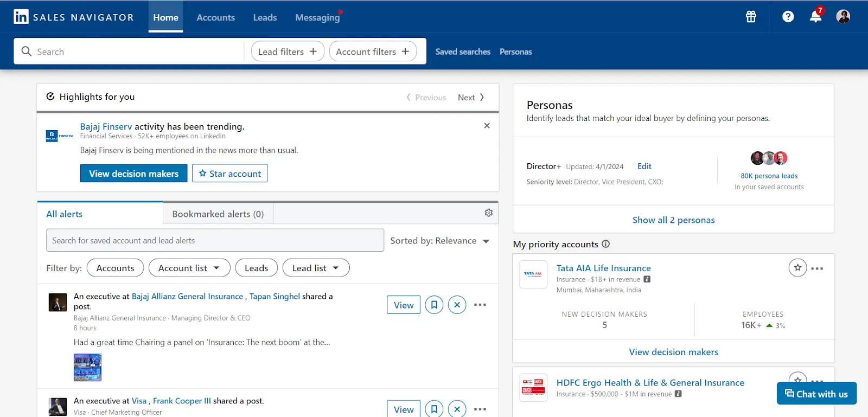Star the Tata AIA Life Insurance account
The width and height of the screenshot is (868, 417).
pos(797,267)
